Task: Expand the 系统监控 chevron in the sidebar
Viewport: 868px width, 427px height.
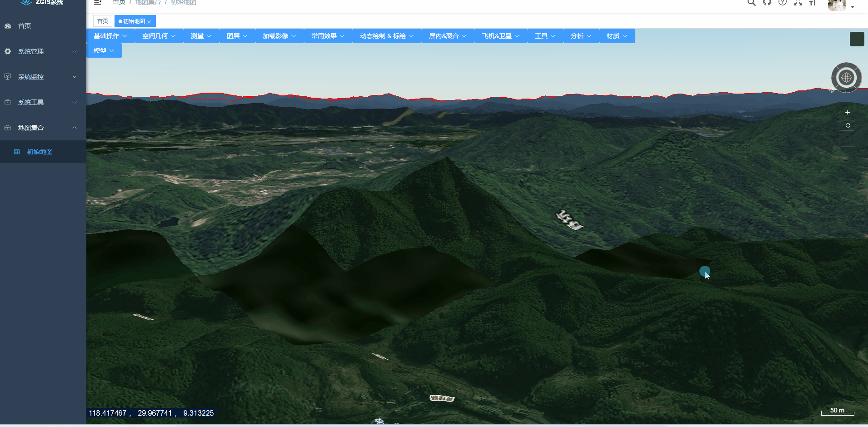Action: 75,77
